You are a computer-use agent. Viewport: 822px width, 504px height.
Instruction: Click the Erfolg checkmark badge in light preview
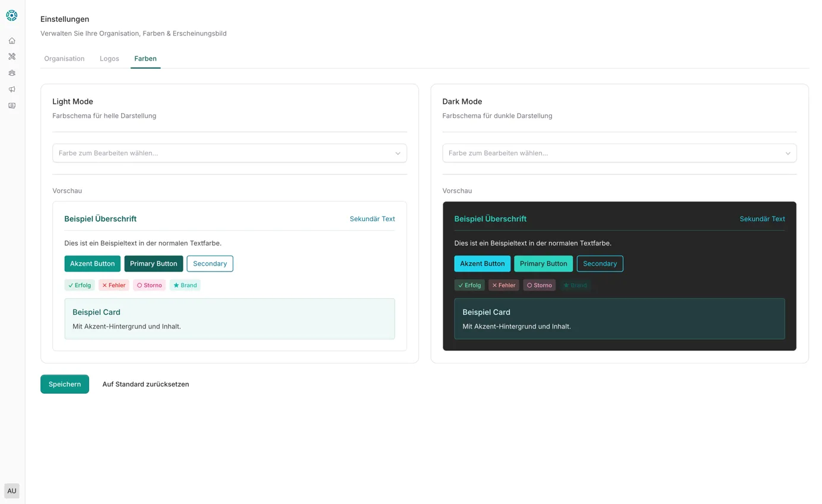[80, 285]
